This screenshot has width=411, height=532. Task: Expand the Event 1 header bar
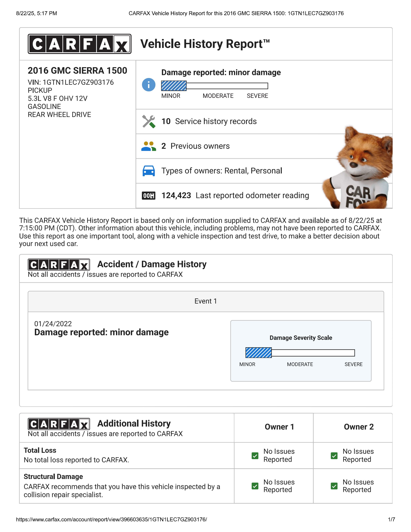point(206,301)
